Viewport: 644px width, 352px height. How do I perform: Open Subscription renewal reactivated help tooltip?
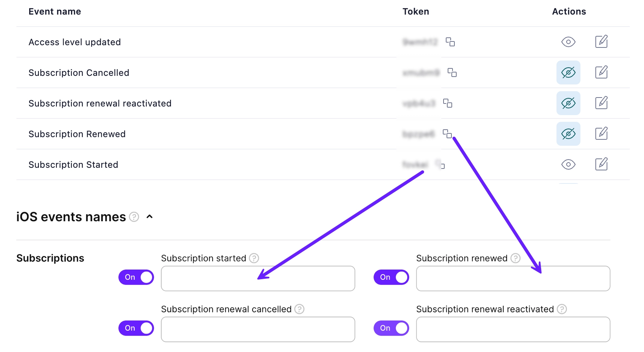[x=562, y=309]
